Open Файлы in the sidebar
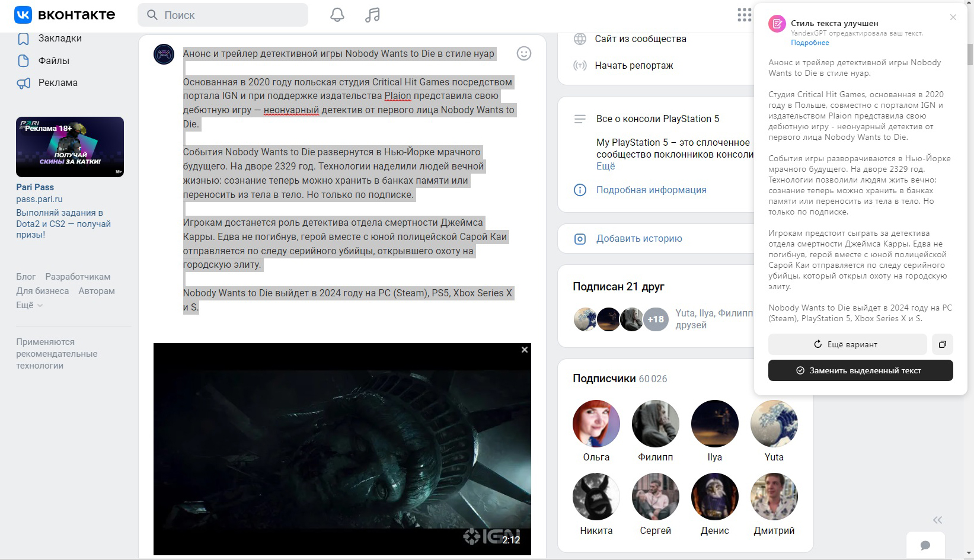Image resolution: width=974 pixels, height=560 pixels. pyautogui.click(x=54, y=60)
